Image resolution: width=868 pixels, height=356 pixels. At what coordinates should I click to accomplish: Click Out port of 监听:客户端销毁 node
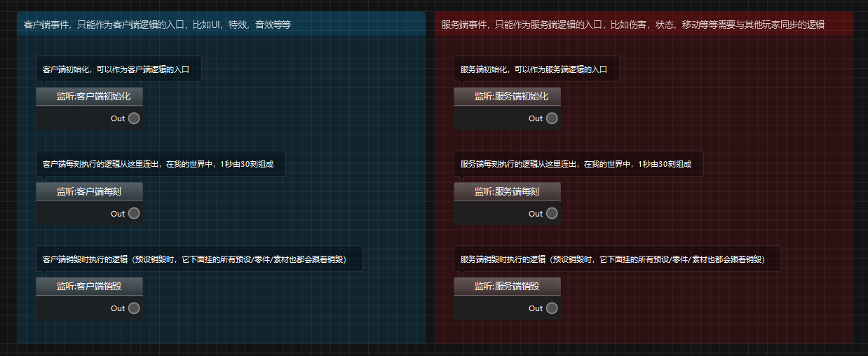(x=134, y=308)
